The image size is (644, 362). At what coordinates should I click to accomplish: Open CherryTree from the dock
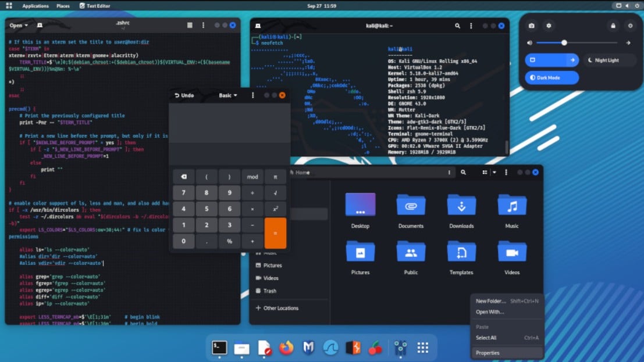point(376,347)
